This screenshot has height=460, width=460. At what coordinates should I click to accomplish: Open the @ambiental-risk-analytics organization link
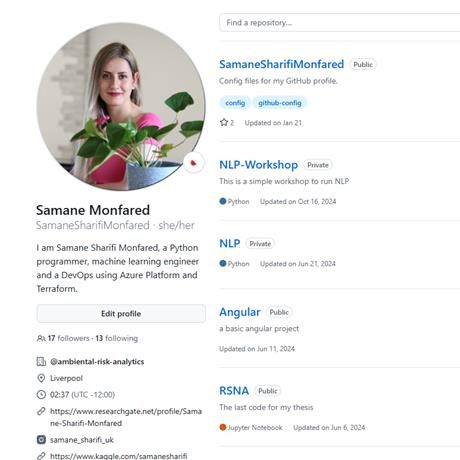pyautogui.click(x=97, y=362)
